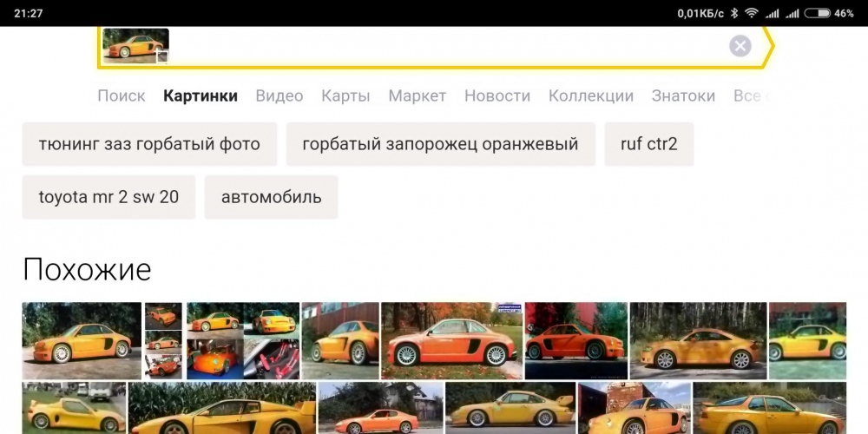This screenshot has width=868, height=434.
Task: Open yellow sports car by cornfield image
Action: [222, 408]
